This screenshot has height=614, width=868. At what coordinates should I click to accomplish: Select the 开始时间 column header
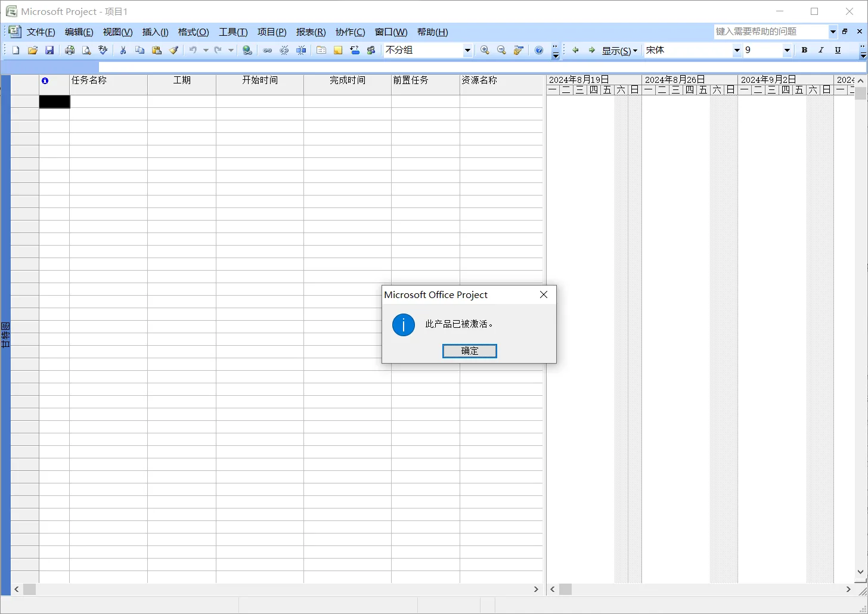(260, 85)
